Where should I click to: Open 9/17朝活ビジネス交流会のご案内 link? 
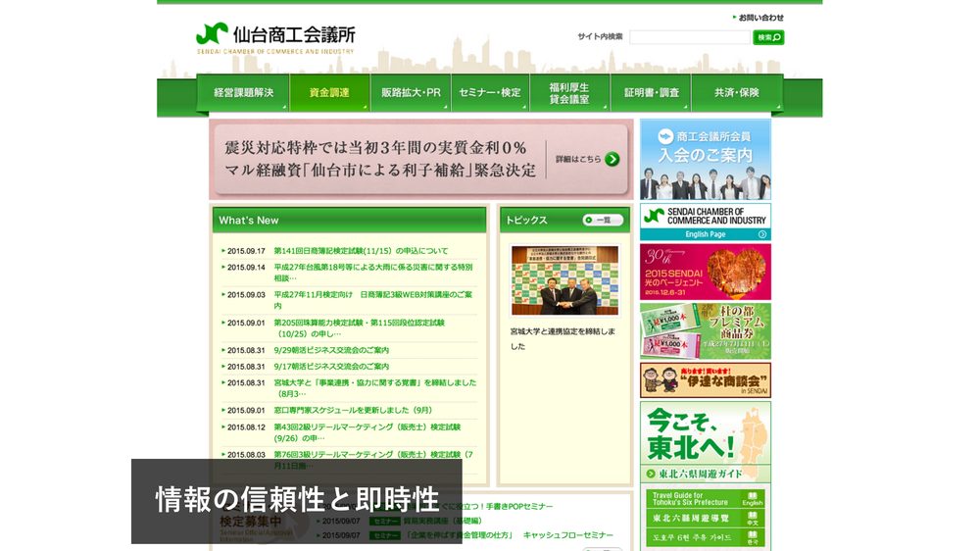click(x=331, y=367)
